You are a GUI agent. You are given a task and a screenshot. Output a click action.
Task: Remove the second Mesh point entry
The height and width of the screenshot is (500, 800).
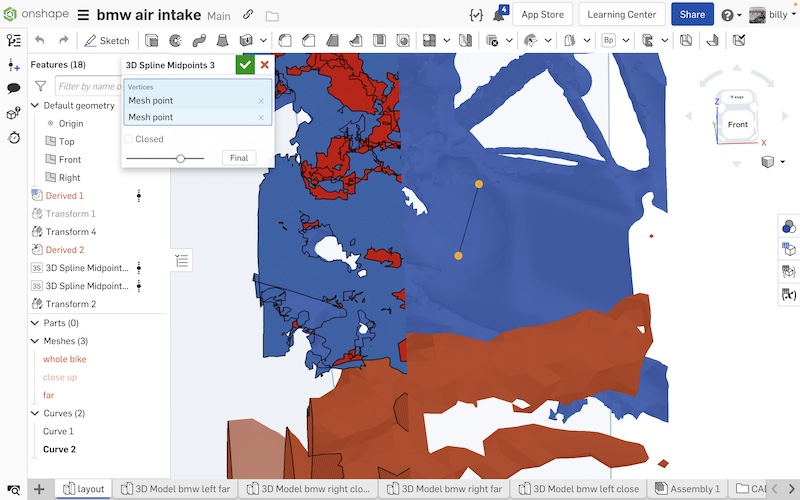tap(261, 118)
